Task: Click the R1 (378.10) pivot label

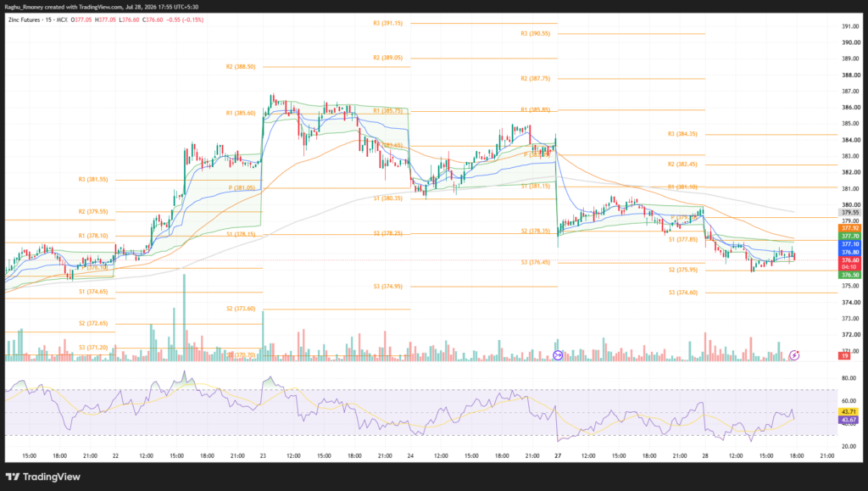Action: click(x=93, y=236)
